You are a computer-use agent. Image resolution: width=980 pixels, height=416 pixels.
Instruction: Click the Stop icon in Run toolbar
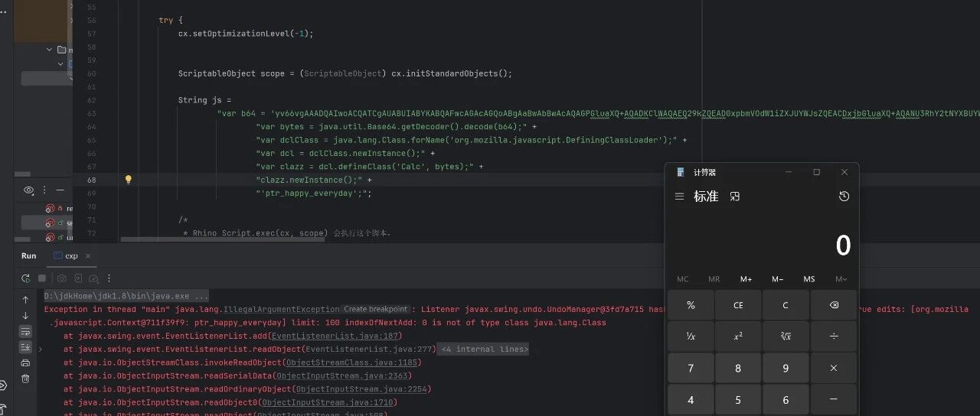[x=42, y=278]
